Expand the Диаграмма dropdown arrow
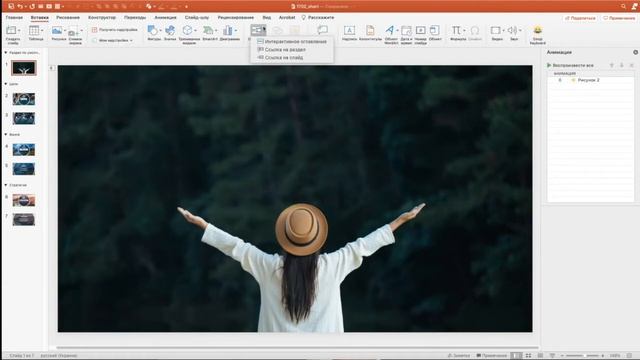 tap(236, 31)
